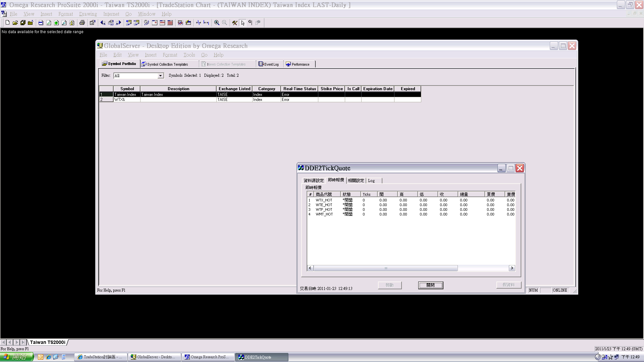Click the 啟動 button in DDE2TickQuote
Screen dimensions: 644x362
tap(390, 285)
